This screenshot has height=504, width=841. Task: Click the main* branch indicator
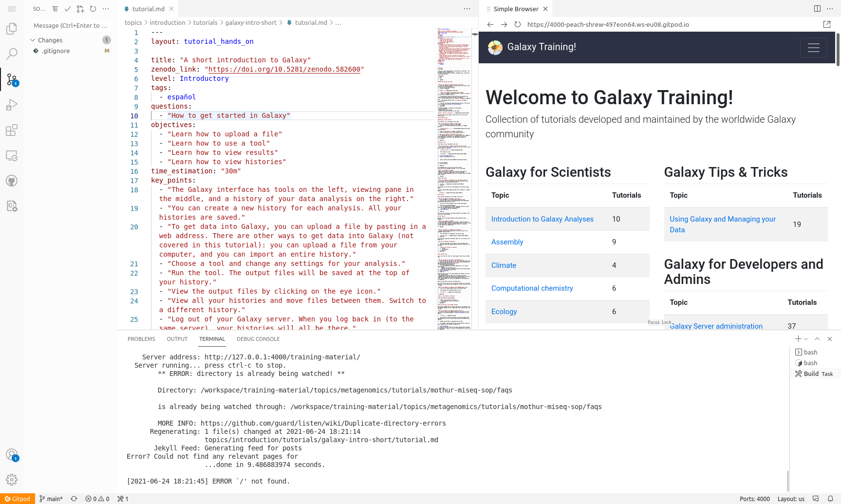[51, 499]
